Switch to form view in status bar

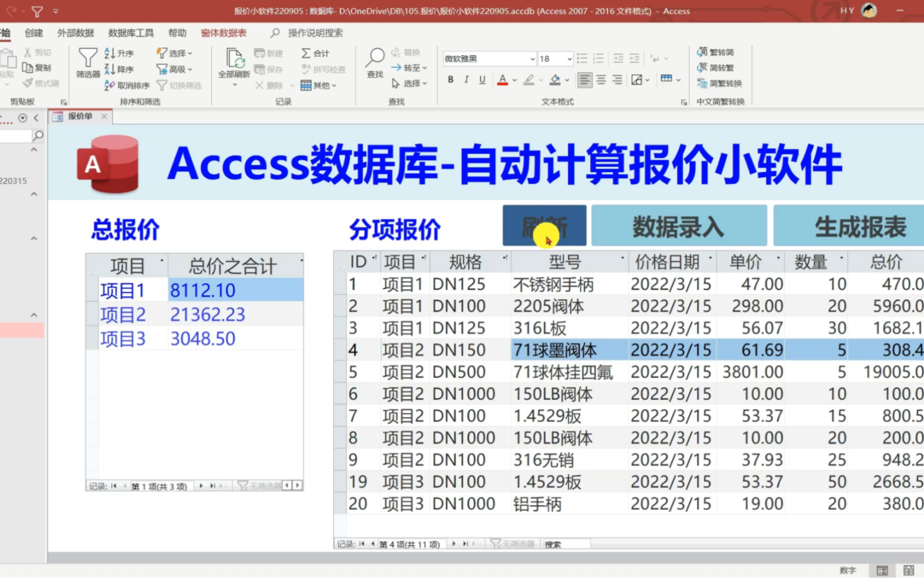click(882, 570)
